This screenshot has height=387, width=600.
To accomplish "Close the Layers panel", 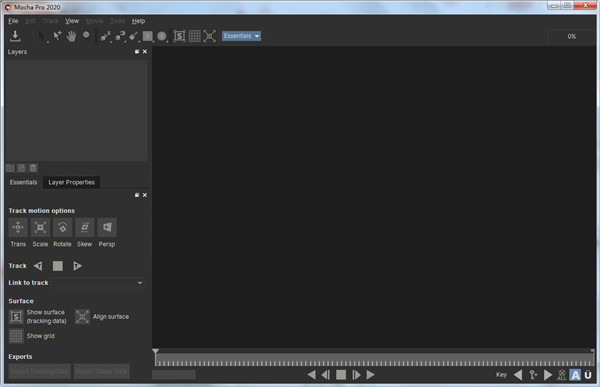I will [145, 51].
